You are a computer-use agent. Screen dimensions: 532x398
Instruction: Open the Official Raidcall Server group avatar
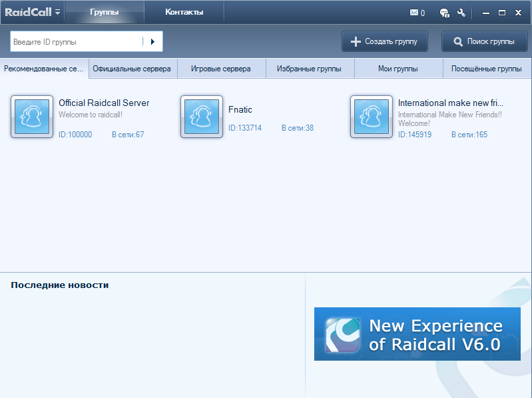[x=32, y=117]
